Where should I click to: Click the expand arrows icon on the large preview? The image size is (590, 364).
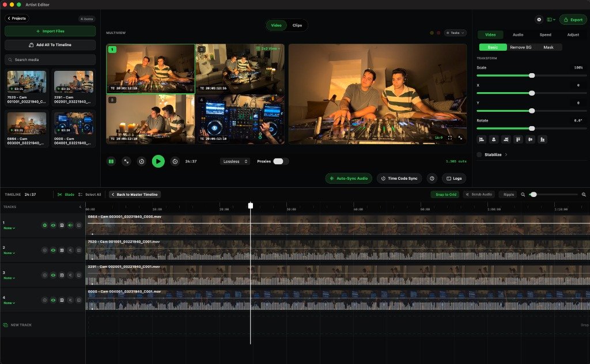pyautogui.click(x=460, y=138)
